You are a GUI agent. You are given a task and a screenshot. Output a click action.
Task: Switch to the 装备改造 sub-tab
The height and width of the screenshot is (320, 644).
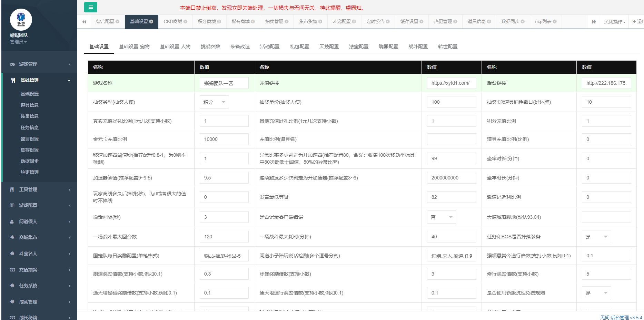click(240, 47)
